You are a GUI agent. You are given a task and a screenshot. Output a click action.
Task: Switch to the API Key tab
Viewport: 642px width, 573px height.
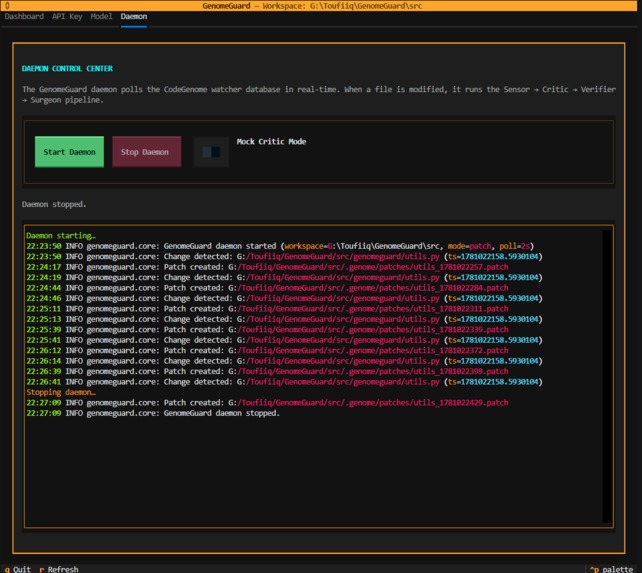click(67, 16)
